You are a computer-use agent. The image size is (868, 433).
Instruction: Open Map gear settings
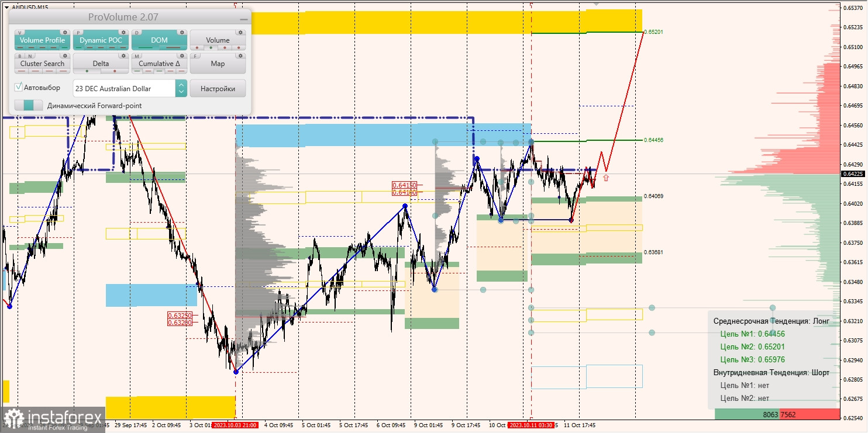pyautogui.click(x=240, y=56)
